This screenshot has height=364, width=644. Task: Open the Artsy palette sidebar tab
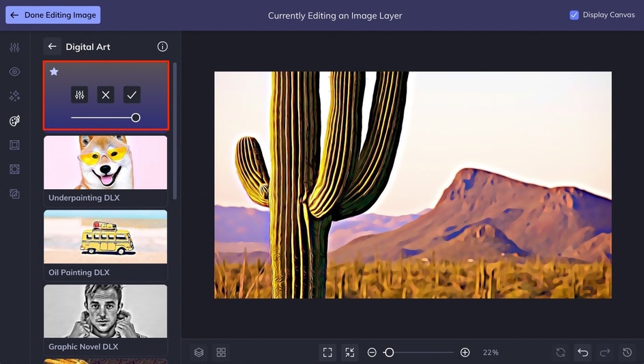[x=14, y=121]
